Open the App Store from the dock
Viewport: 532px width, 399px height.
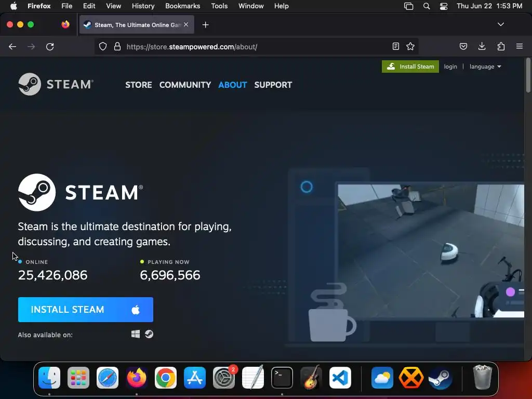click(x=195, y=378)
